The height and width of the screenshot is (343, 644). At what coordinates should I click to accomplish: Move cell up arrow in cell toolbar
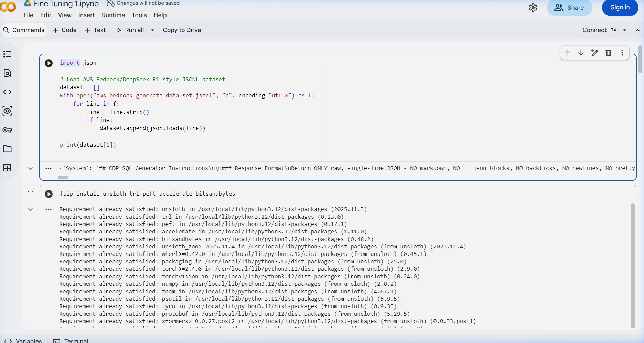point(567,53)
